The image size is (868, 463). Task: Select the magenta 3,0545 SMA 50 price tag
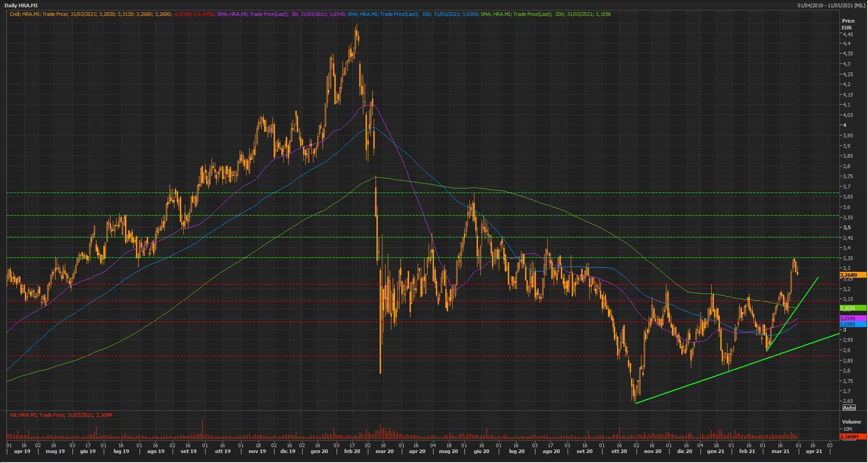[x=852, y=318]
